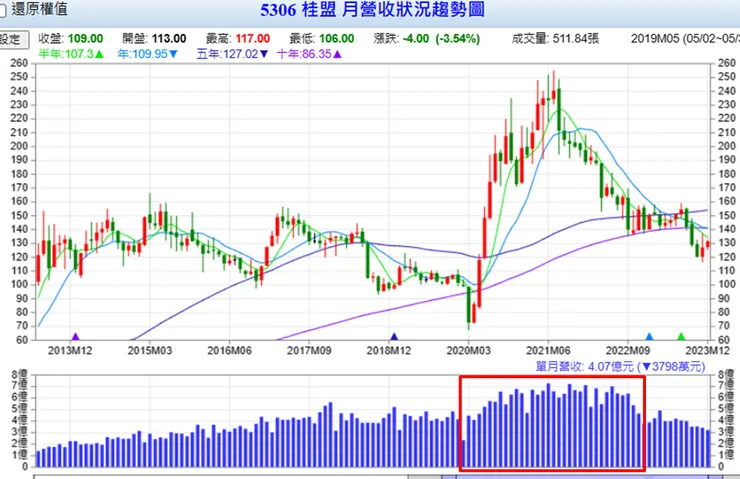The image size is (740, 479).
Task: Click the green triangle marker near 2023M12
Action: click(681, 336)
